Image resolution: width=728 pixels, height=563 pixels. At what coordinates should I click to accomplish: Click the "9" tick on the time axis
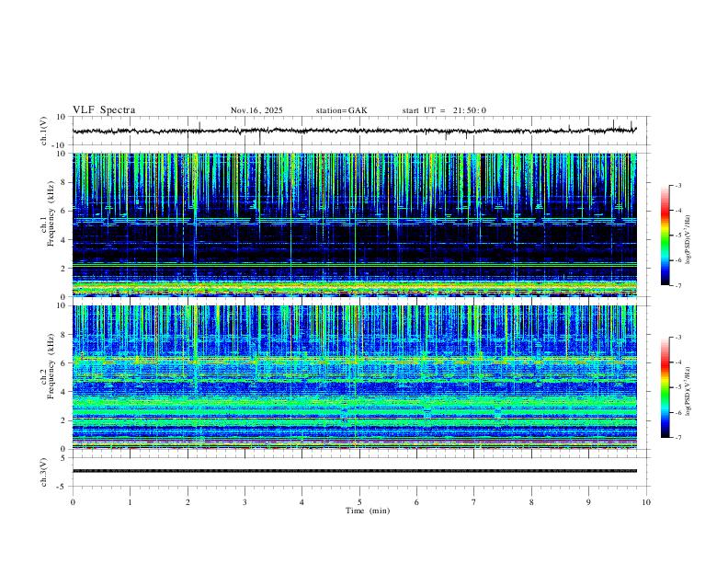pyautogui.click(x=588, y=502)
